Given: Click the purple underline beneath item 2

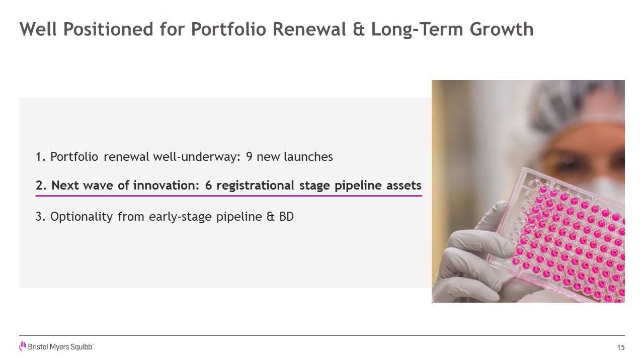Looking at the screenshot, I should click(228, 195).
